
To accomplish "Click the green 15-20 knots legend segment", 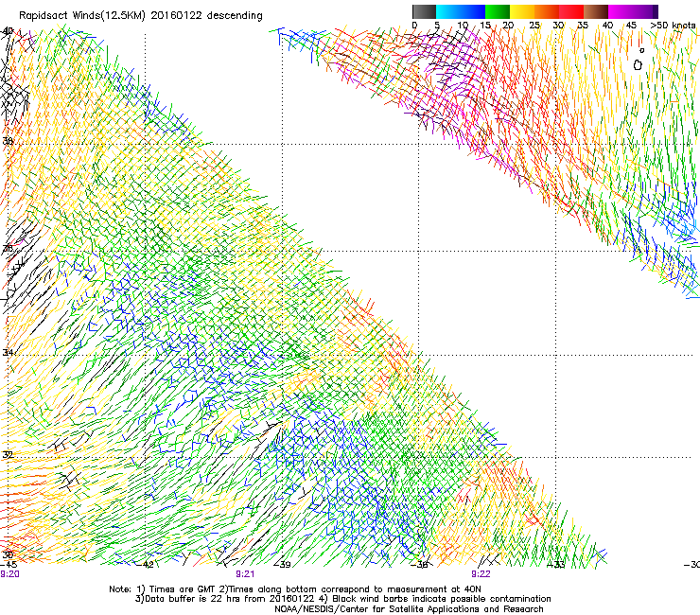I will click(498, 11).
